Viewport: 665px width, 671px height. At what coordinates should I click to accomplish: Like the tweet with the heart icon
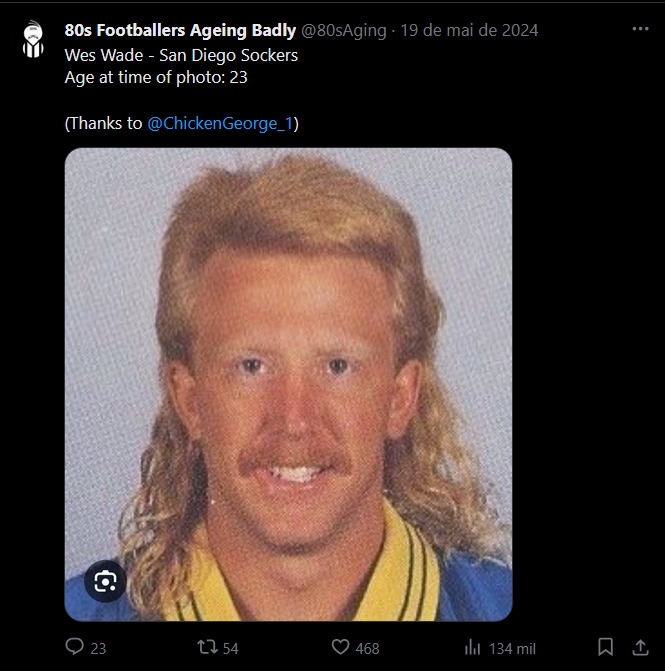click(341, 647)
